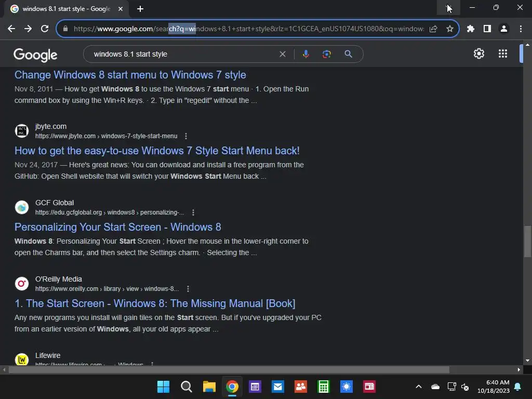The image size is (532, 399).
Task: Reload the current page
Action: (45, 29)
